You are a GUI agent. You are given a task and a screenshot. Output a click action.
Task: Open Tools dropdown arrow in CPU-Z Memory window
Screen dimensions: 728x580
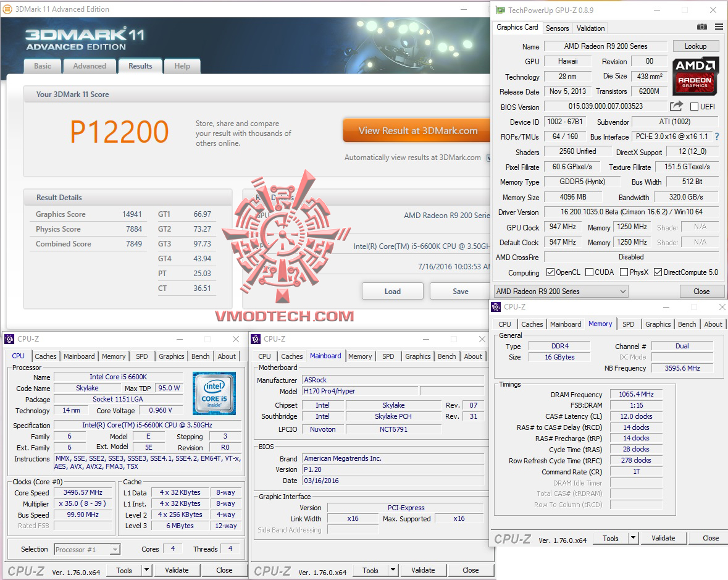click(x=633, y=538)
